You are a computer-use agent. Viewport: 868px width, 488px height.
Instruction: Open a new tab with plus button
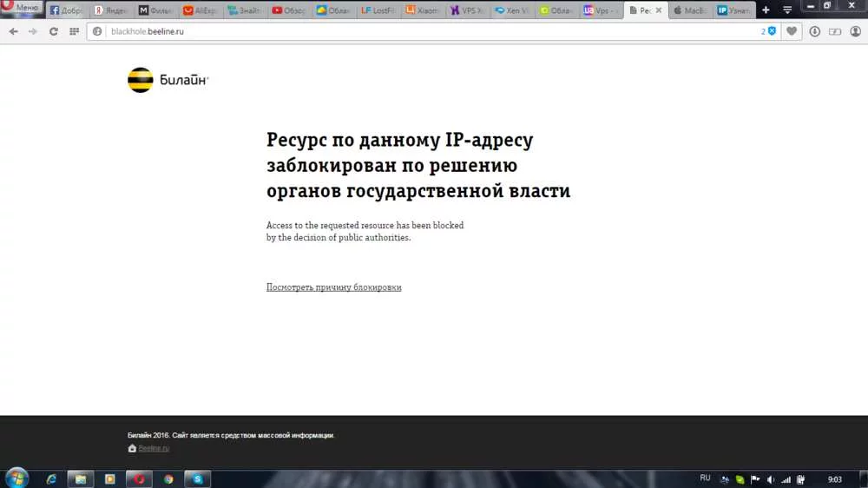click(766, 10)
